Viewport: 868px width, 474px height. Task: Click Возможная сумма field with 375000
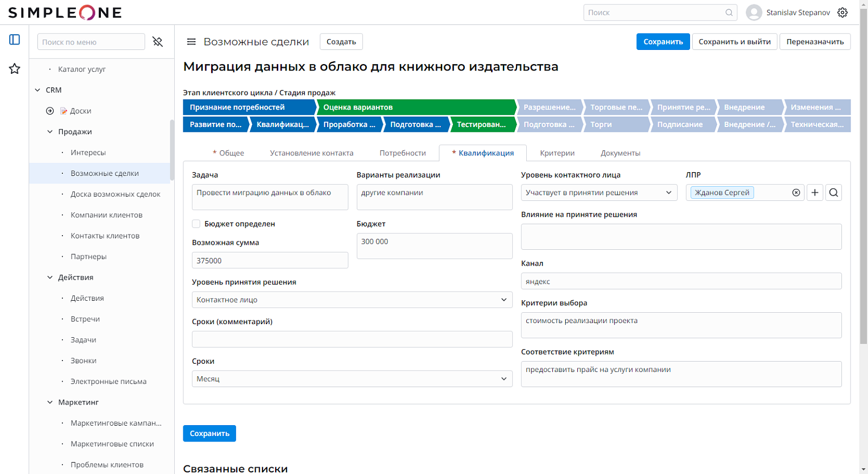click(x=270, y=261)
